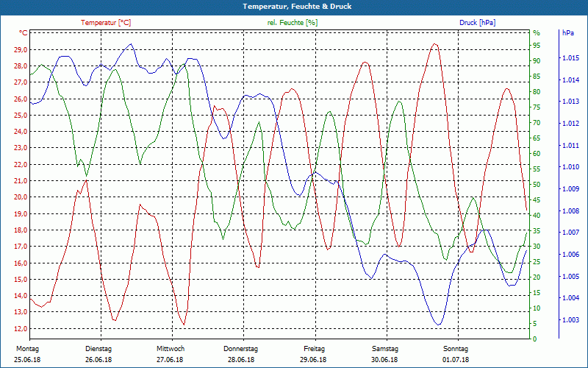
Task: Click the 'hPa' unit label on pressure axis
Action: pyautogui.click(x=568, y=33)
